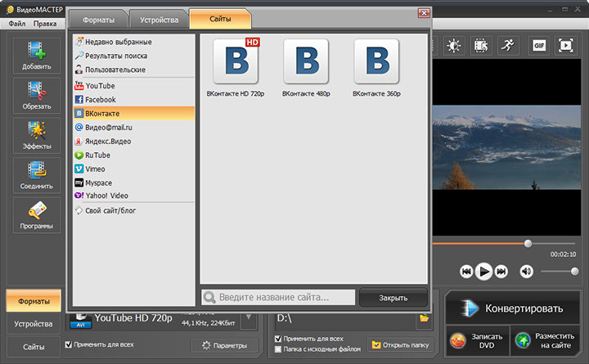This screenshot has width=589, height=364.
Task: Choose the ВКонтакте 480p preset
Action: click(x=306, y=68)
